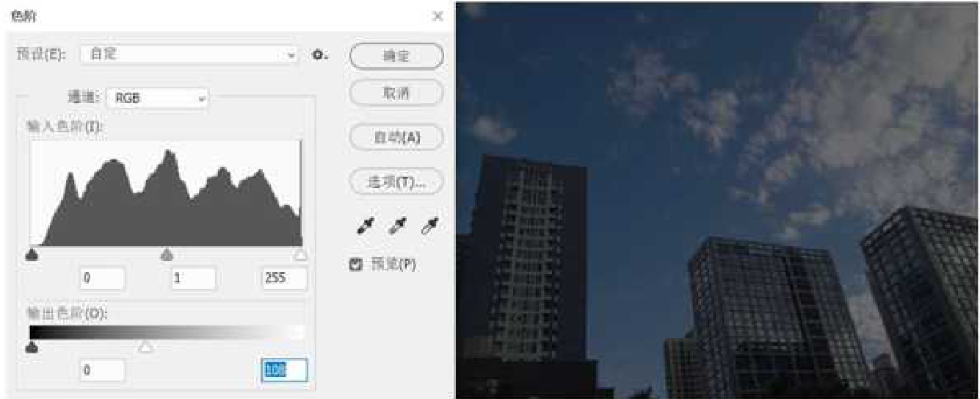
Task: Click the input white highlight slider handle
Action: tap(300, 255)
